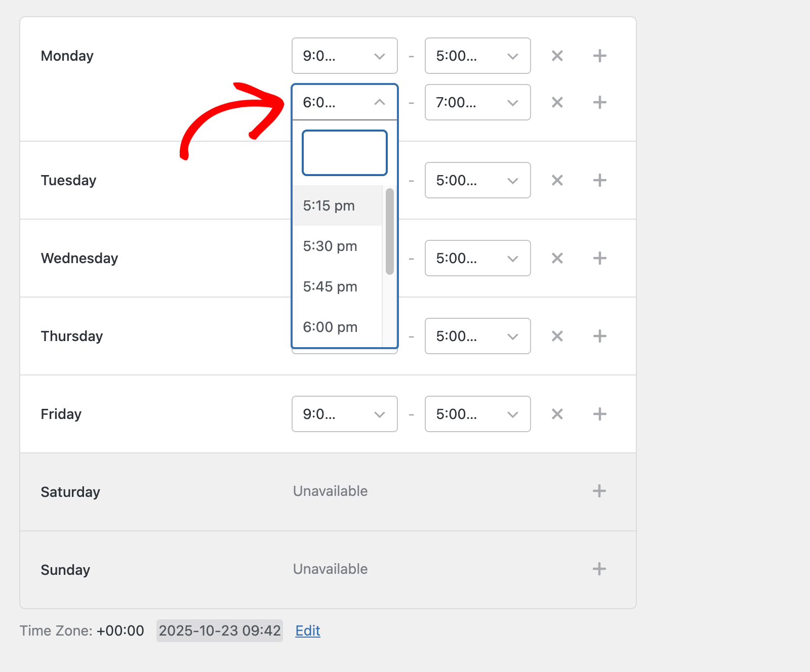Add another time slot to Monday
Screen dimensions: 810x672
599,56
